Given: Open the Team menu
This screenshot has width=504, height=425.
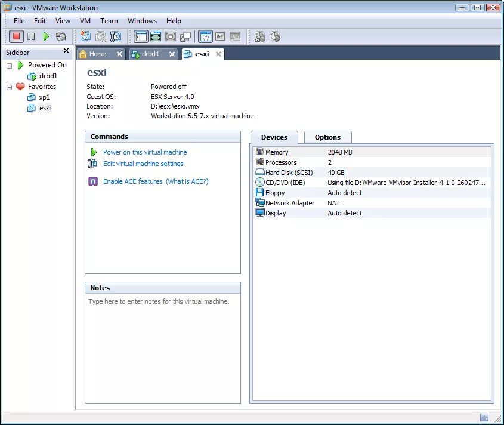Looking at the screenshot, I should (x=109, y=21).
